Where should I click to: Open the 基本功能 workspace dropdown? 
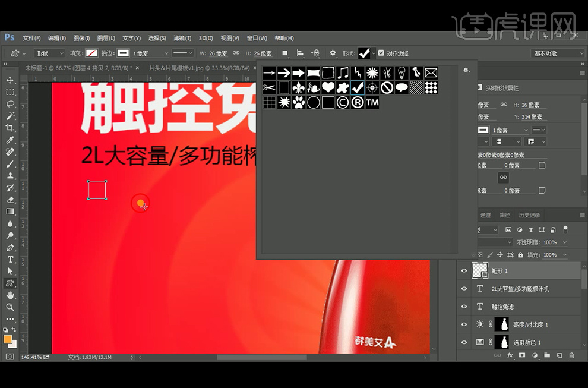tap(558, 53)
